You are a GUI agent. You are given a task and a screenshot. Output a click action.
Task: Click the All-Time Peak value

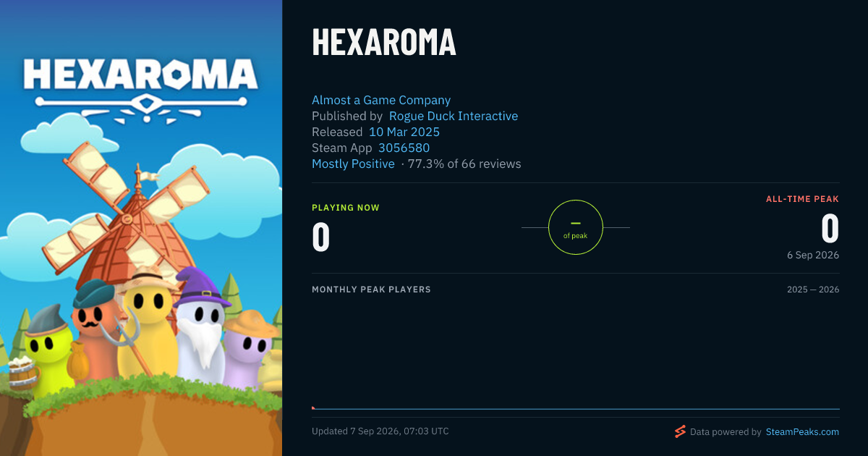pyautogui.click(x=830, y=229)
